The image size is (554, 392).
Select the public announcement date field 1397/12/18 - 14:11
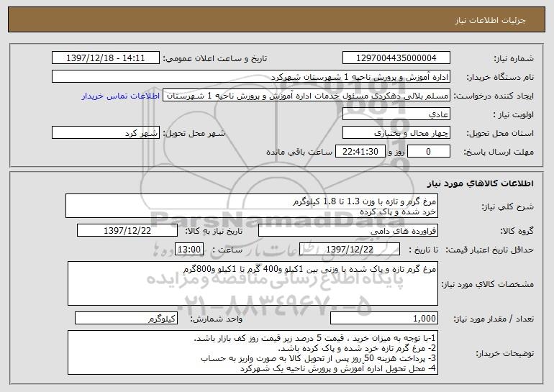coord(106,58)
